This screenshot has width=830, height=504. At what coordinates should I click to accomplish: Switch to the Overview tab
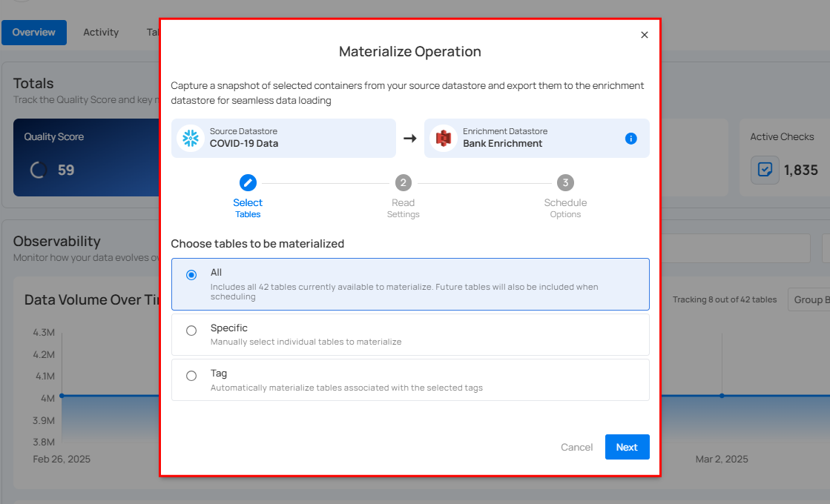coord(34,33)
